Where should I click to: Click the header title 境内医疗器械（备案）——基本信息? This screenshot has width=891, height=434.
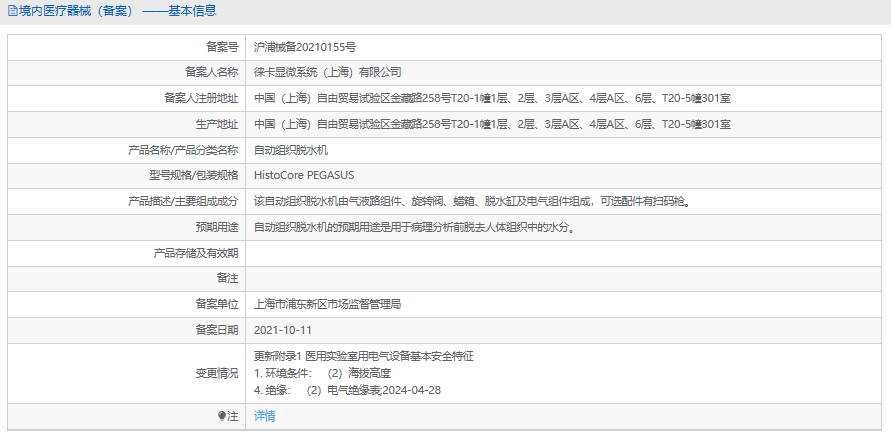(117, 11)
